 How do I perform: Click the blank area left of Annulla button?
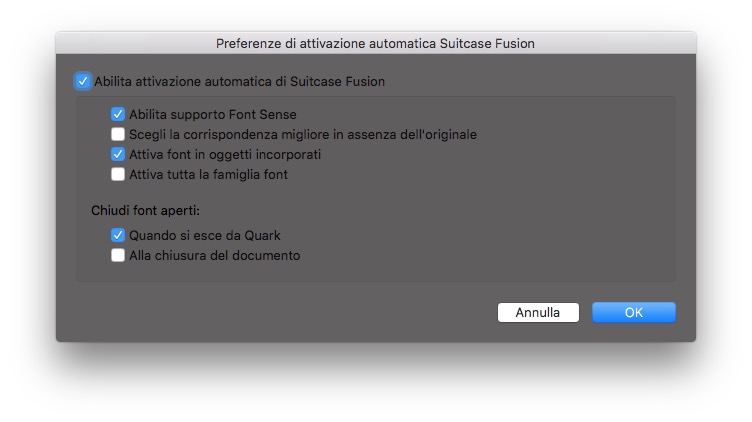[x=300, y=313]
